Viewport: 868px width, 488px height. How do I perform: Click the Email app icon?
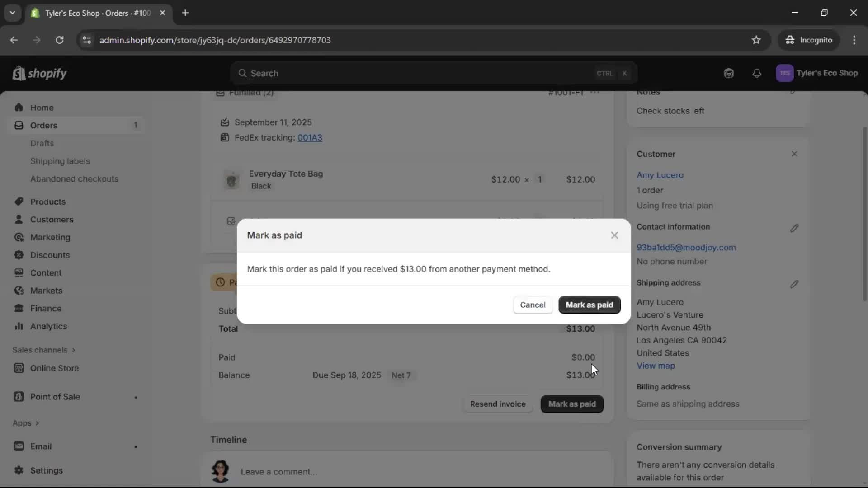pyautogui.click(x=19, y=446)
